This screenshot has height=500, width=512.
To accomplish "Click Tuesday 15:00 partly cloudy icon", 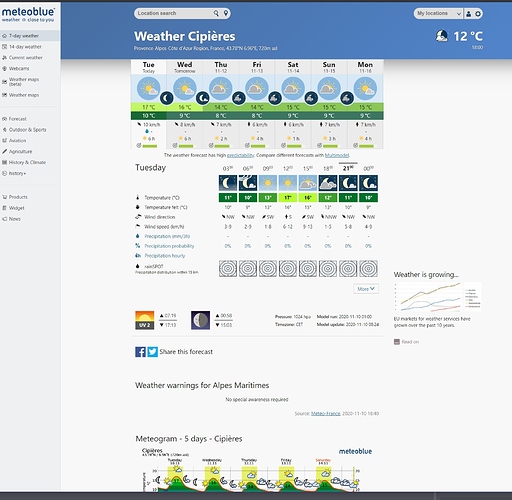I will [x=308, y=183].
